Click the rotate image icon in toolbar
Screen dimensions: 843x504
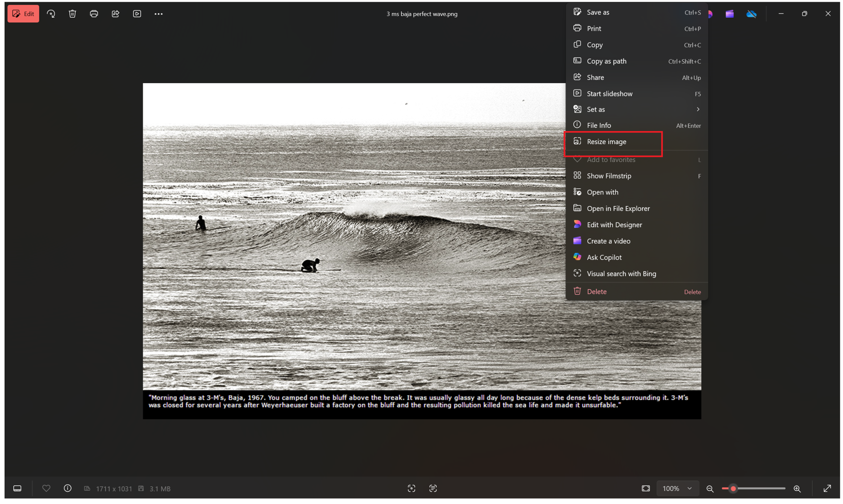pos(51,13)
